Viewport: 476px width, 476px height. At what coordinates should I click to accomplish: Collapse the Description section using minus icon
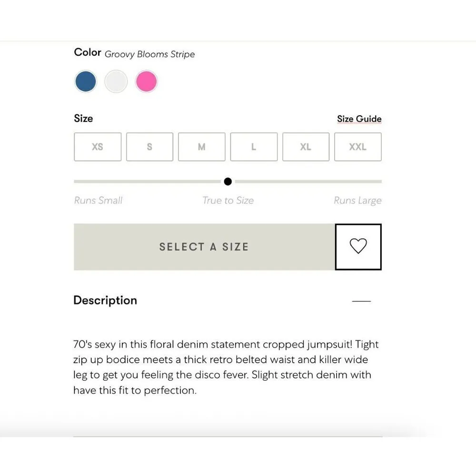361,301
